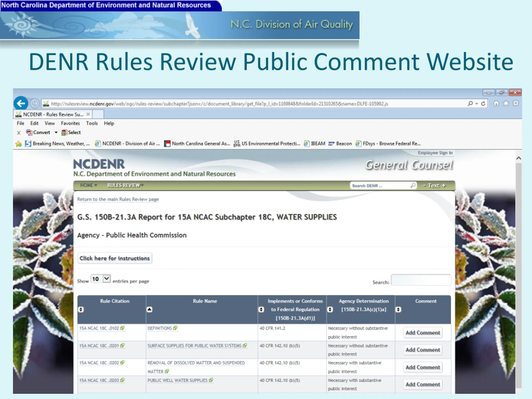This screenshot has width=532, height=399.
Task: Open rule citation 15A NCAC 18C .0102
Action: [102, 329]
